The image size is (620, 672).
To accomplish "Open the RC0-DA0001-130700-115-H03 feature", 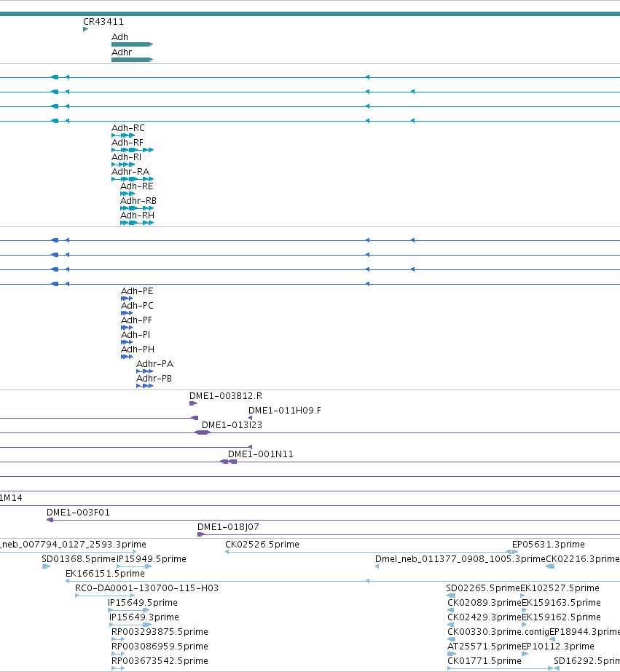I will [x=105, y=596].
